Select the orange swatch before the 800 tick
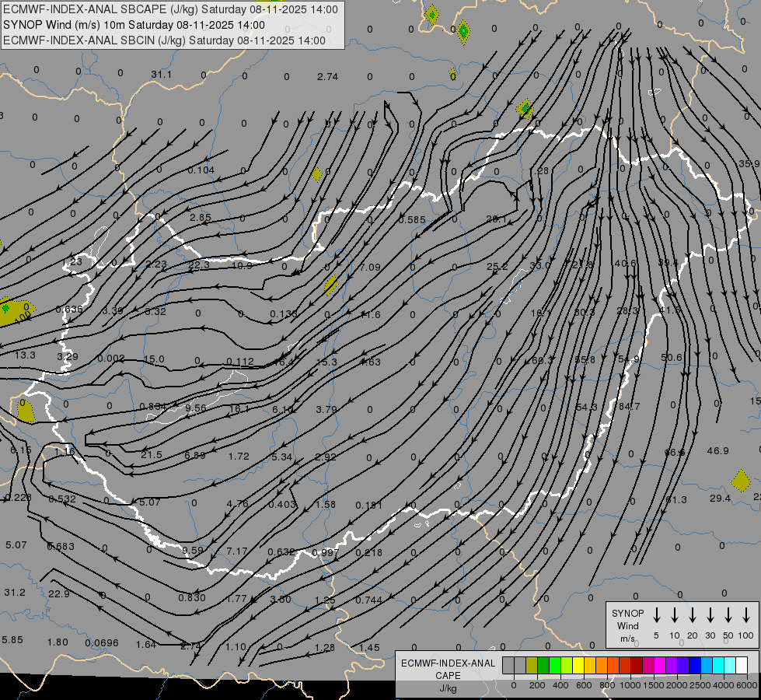This screenshot has width=761, height=700. (602, 666)
